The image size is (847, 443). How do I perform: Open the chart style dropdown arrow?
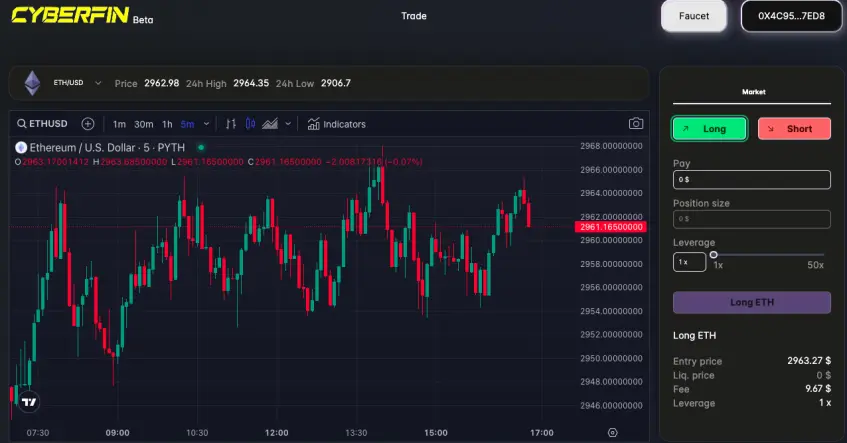pos(288,124)
